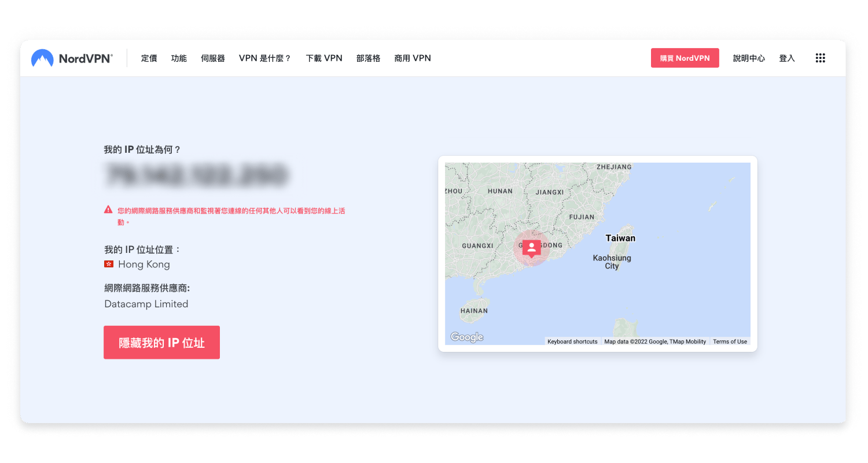This screenshot has height=463, width=868.
Task: Click the GUANGXI label on the map
Action: click(477, 245)
